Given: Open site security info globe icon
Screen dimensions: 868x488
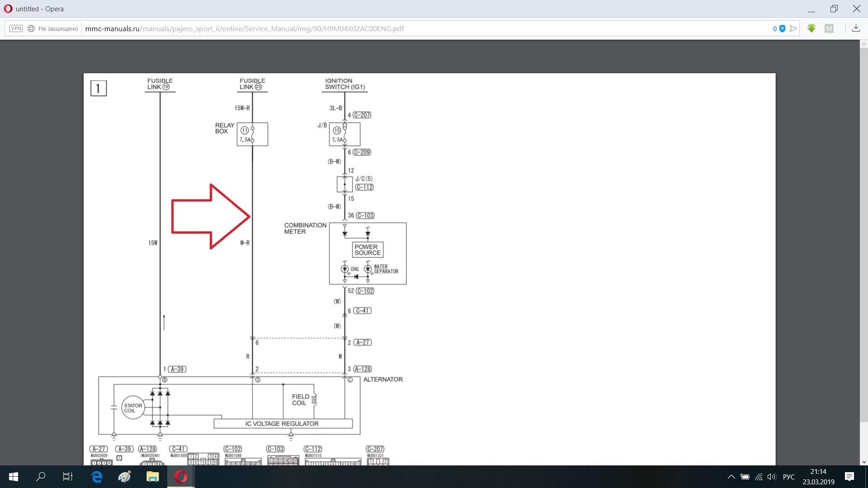Looking at the screenshot, I should pyautogui.click(x=31, y=28).
